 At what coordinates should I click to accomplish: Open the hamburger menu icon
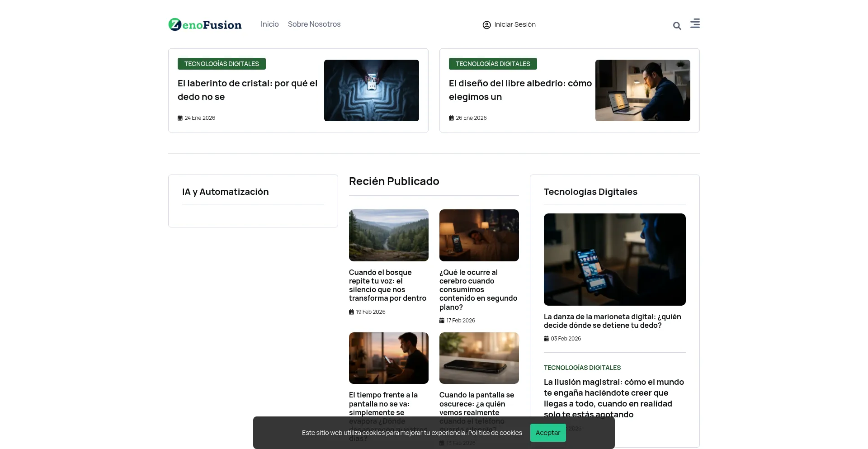click(695, 24)
